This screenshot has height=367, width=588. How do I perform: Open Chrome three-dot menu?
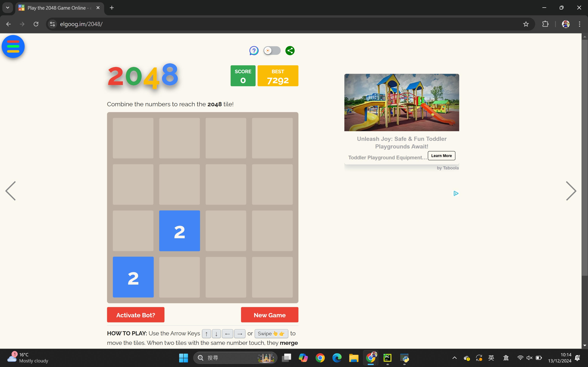tap(580, 24)
